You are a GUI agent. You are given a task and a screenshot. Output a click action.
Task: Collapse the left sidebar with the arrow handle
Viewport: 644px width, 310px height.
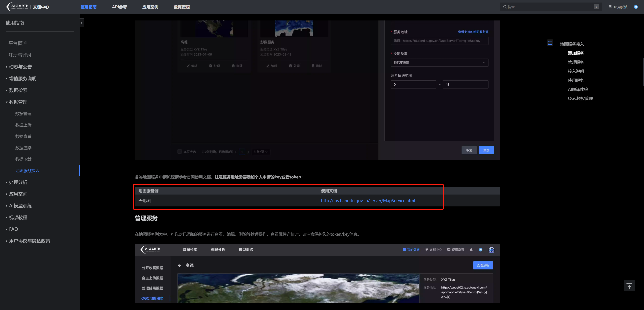[82, 23]
